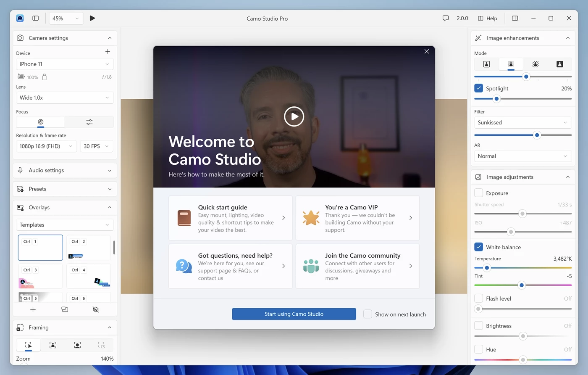Image resolution: width=588 pixels, height=375 pixels.
Task: Click Start using Camo Studio button
Action: 294,314
